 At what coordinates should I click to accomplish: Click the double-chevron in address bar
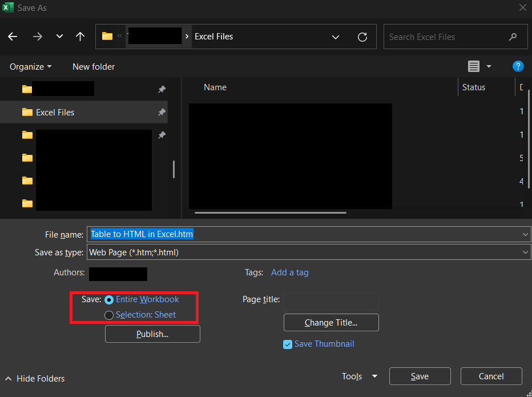click(x=119, y=35)
